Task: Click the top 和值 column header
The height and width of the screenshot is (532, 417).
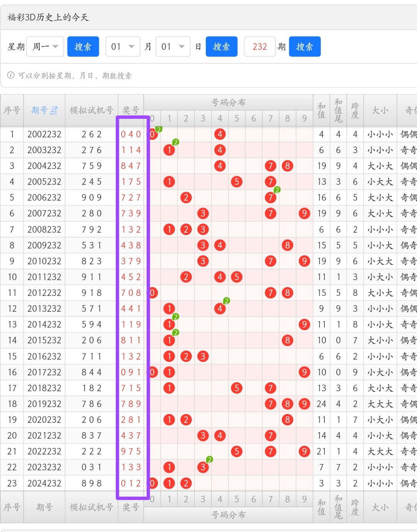Action: click(321, 110)
